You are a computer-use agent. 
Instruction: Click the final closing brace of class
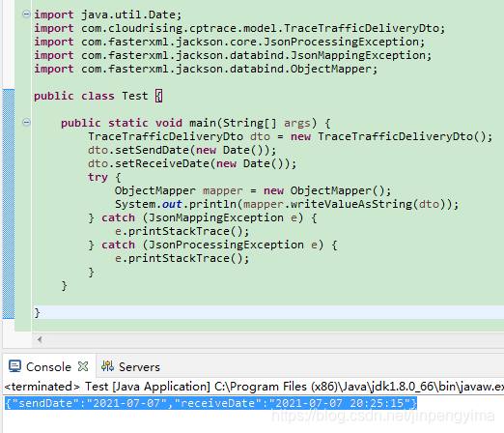click(x=37, y=312)
